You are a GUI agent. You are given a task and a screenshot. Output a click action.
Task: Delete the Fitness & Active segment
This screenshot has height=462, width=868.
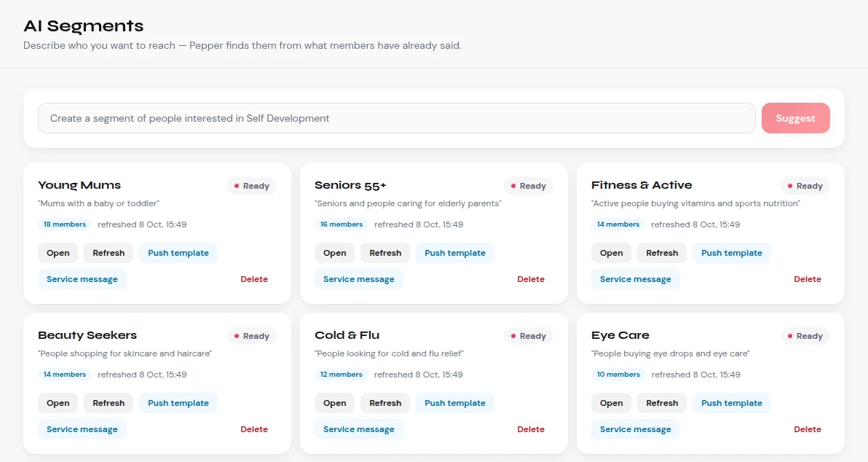[808, 279]
